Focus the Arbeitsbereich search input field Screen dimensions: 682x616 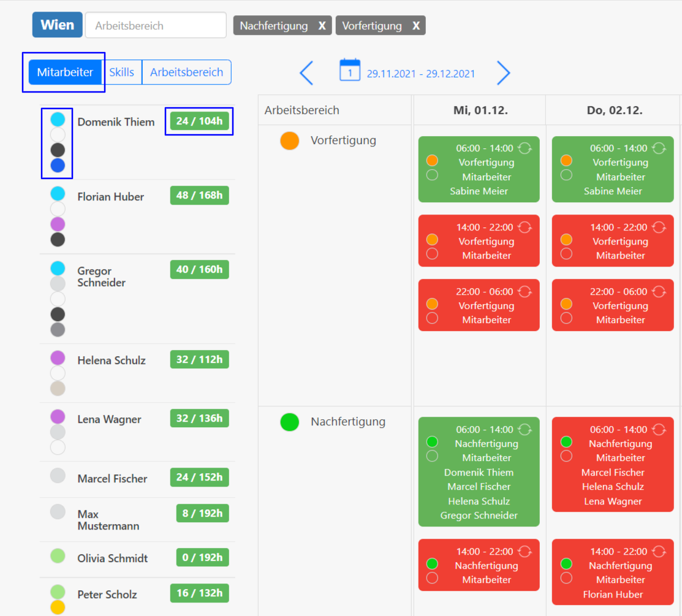point(156,26)
